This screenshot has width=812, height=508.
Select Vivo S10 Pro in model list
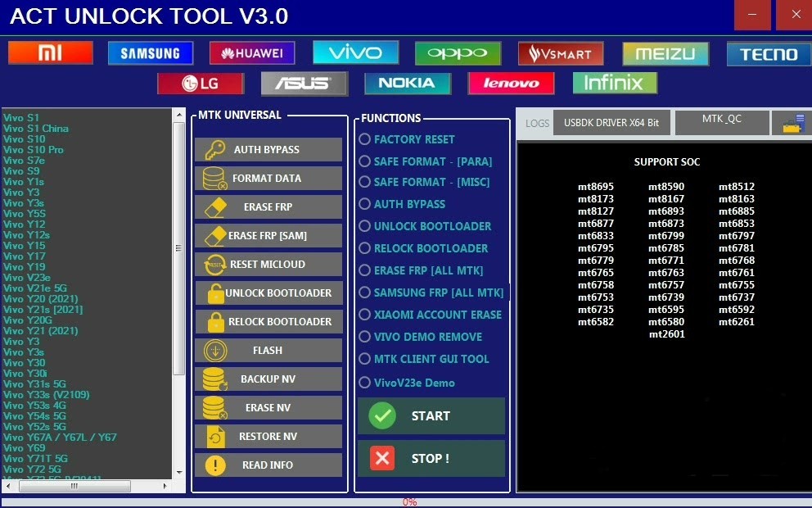[x=33, y=150]
